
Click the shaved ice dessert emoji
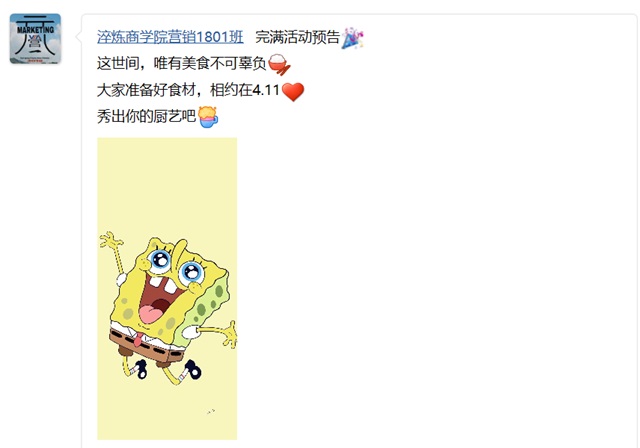[208, 117]
